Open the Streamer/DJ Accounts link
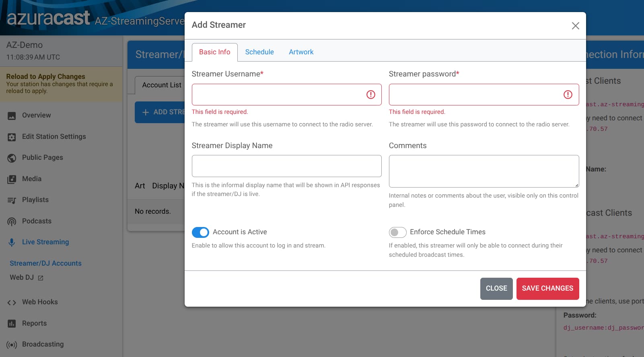Screen dimensions: 644x357 [x=45, y=263]
